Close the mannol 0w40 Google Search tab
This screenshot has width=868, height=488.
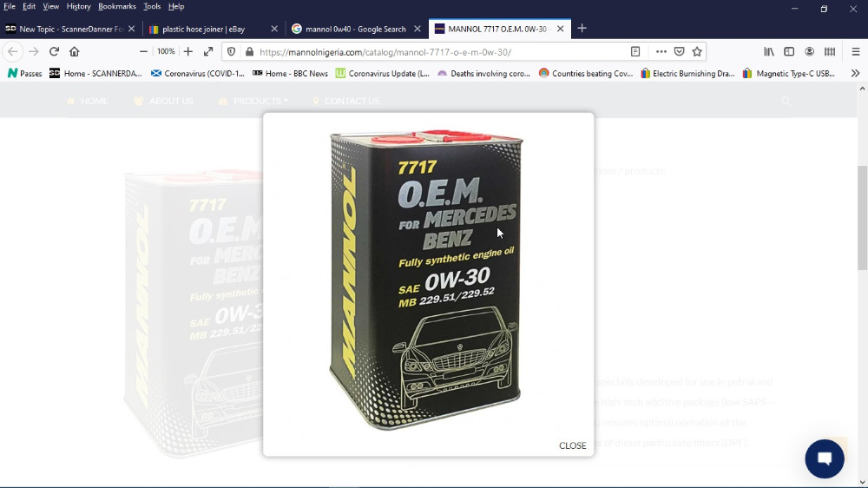coord(418,29)
